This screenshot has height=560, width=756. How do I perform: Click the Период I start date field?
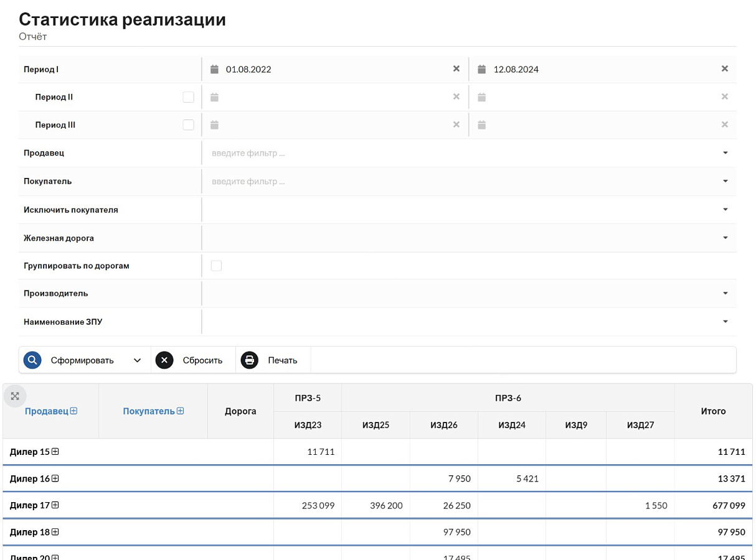click(x=336, y=69)
